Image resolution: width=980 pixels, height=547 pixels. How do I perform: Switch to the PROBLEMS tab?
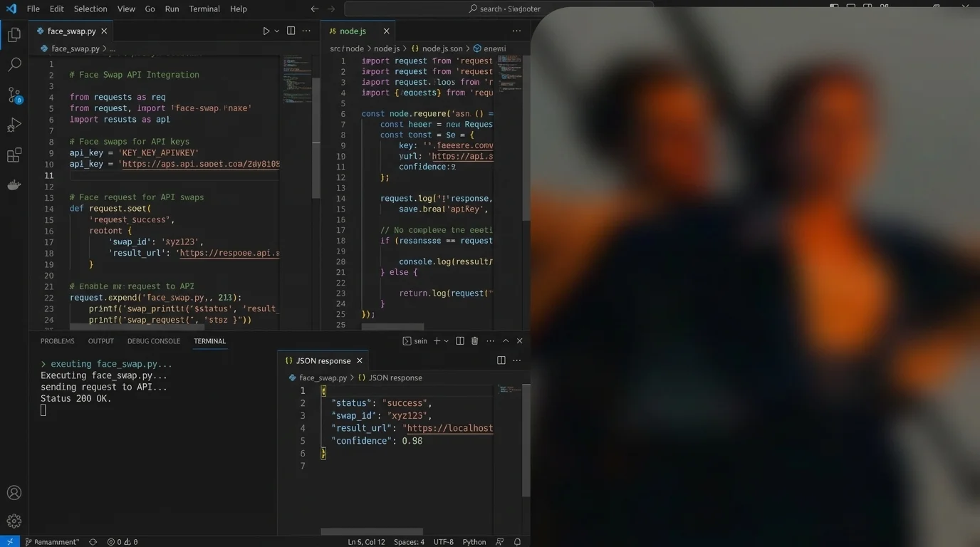57,340
